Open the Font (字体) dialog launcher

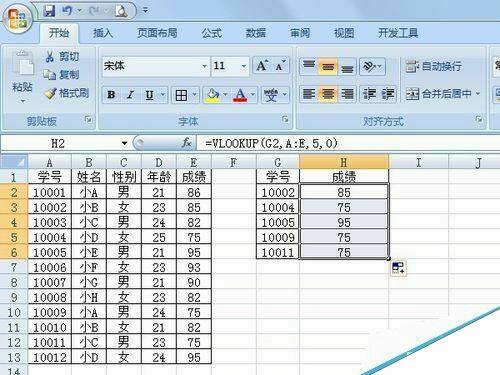[x=285, y=119]
